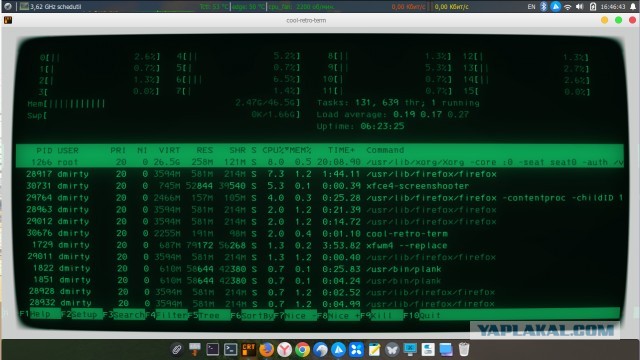This screenshot has height=360, width=640.
Task: Click the 16:46:43 panel clock
Action: [613, 7]
